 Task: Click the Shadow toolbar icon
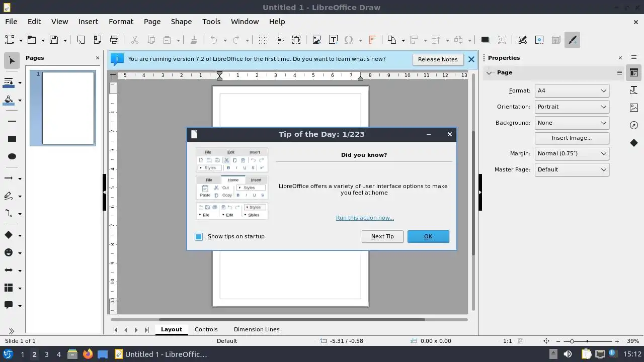coord(485,40)
